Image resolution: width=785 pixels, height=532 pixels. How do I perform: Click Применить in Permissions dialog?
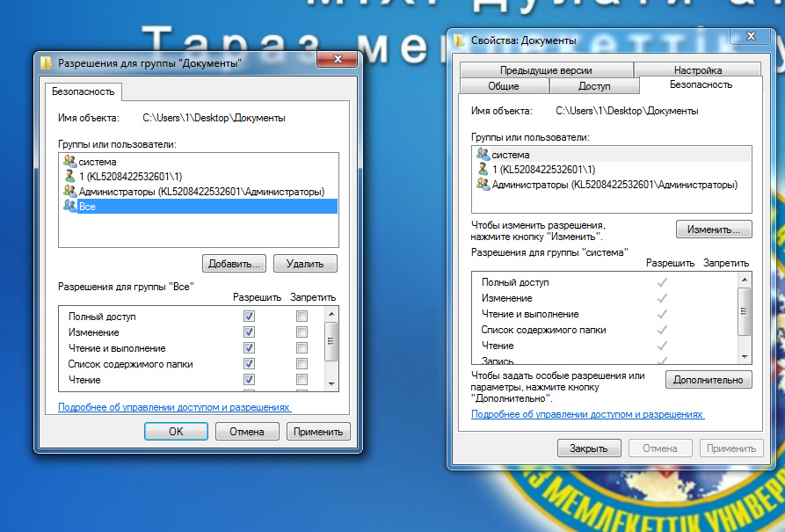coord(318,431)
